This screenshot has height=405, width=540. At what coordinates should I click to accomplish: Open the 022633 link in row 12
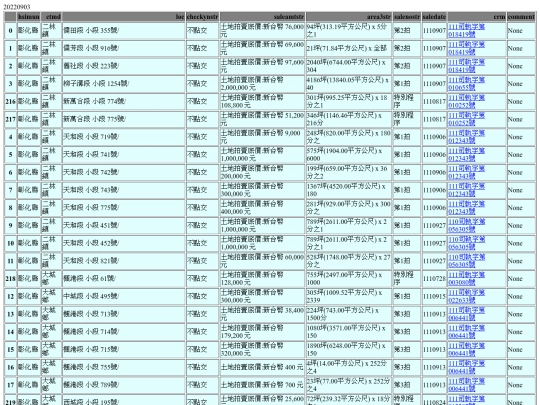466,297
